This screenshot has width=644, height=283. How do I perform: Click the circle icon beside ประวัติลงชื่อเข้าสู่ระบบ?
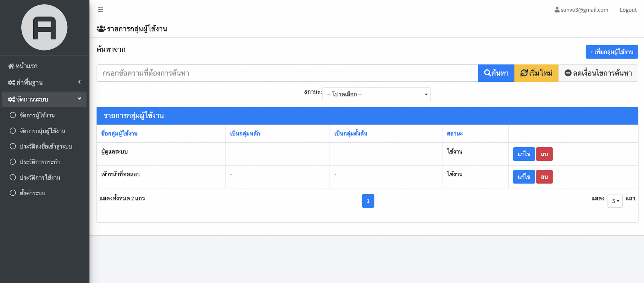coord(13,146)
